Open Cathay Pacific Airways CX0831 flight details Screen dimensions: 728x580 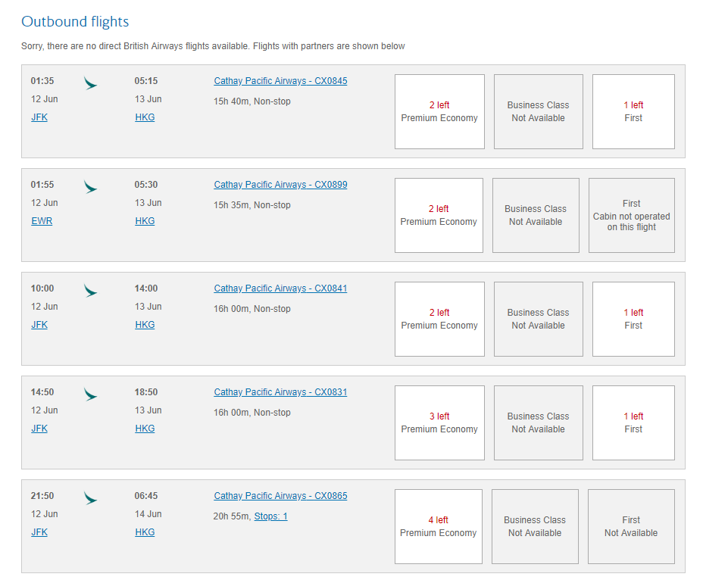click(x=280, y=392)
